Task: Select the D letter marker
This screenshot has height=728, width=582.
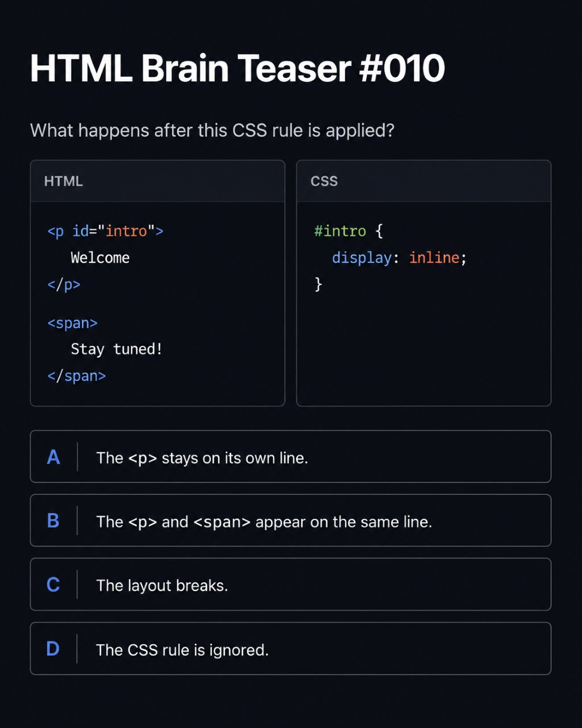Action: pos(53,649)
